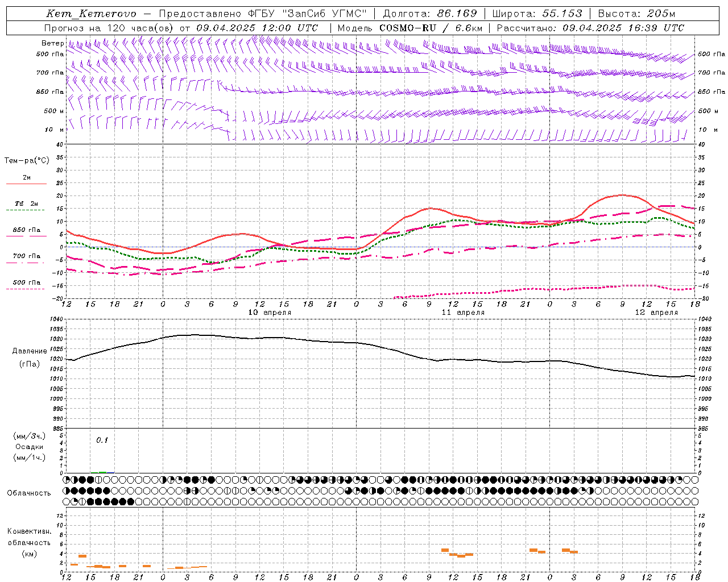Click the model name COSMO-RU / 6.6км
The height and width of the screenshot is (582, 728).
(x=431, y=28)
